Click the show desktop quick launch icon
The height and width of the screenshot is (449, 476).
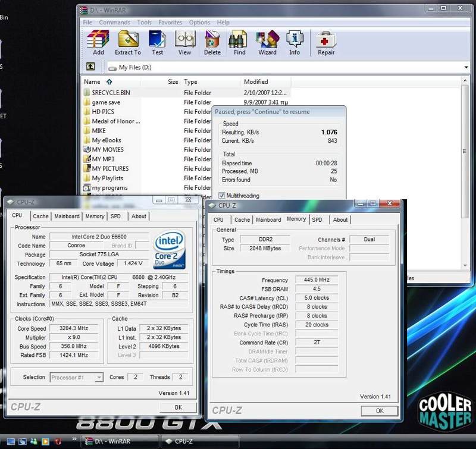pyautogui.click(x=11, y=441)
